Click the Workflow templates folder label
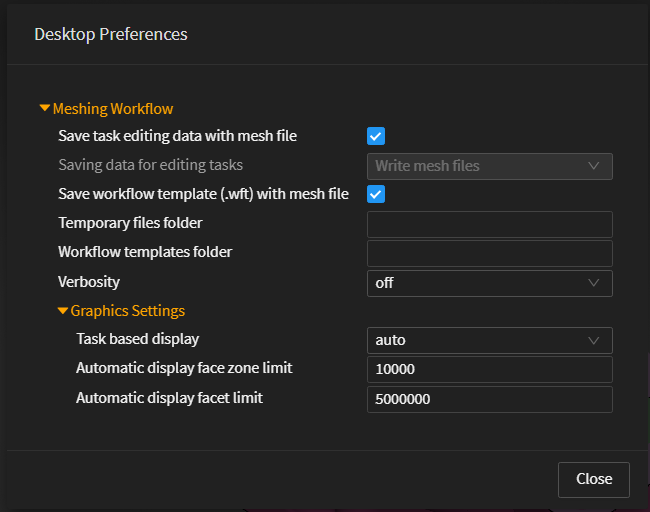The width and height of the screenshot is (650, 512). pos(145,252)
